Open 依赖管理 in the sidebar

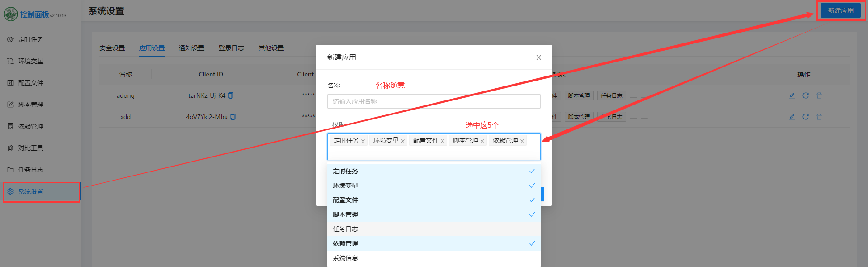point(31,126)
